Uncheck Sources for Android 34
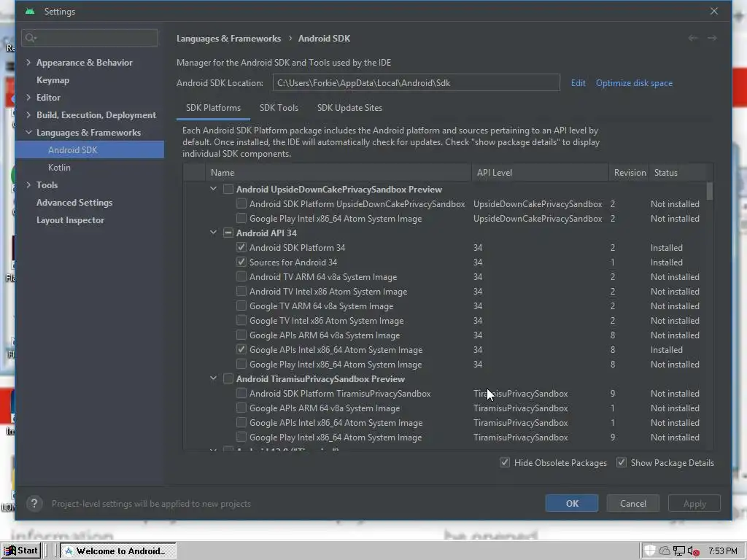The height and width of the screenshot is (560, 747). click(x=241, y=262)
